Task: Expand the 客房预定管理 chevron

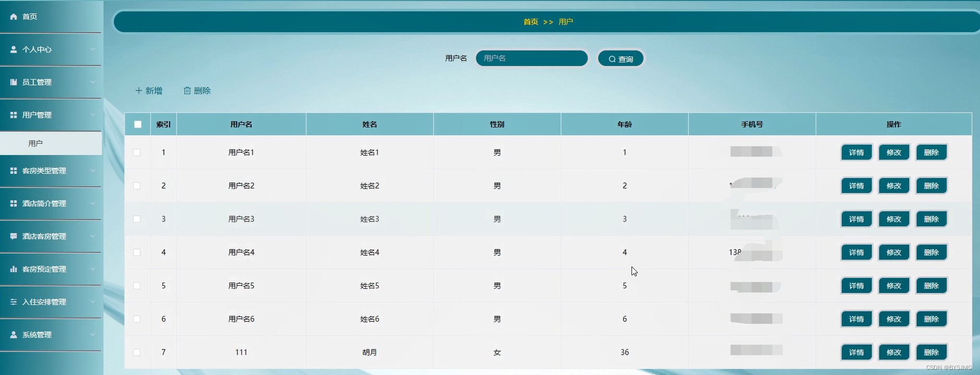Action: 92,269
